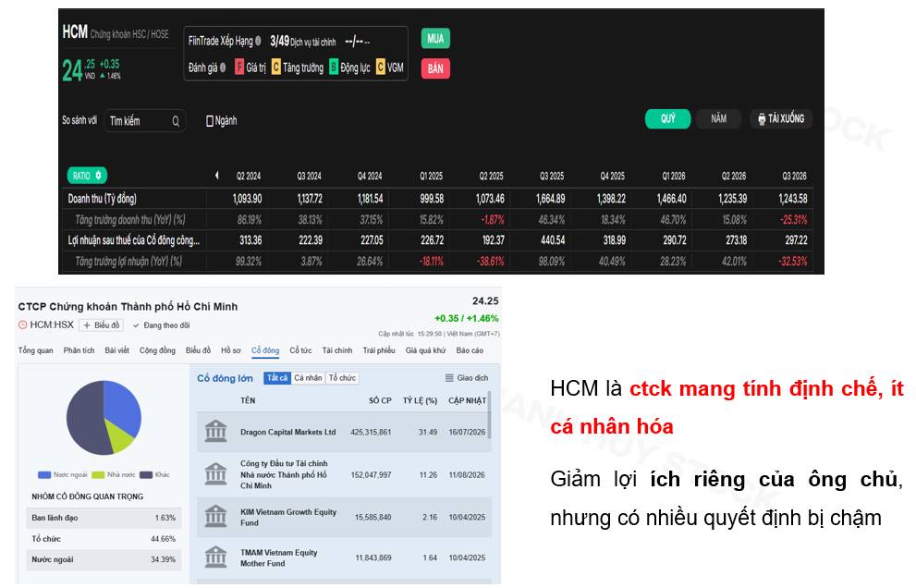The height and width of the screenshot is (588, 916).
Task: Click the red BÁN sell button
Action: pos(435,68)
